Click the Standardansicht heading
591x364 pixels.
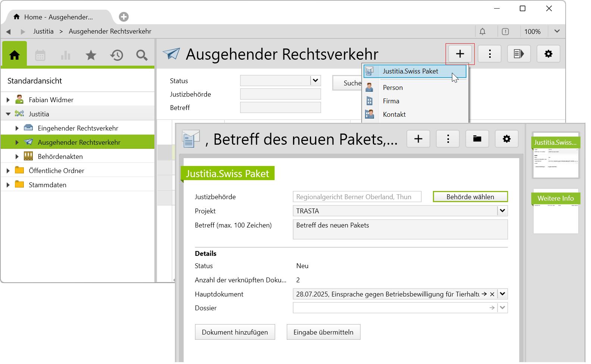click(x=35, y=81)
